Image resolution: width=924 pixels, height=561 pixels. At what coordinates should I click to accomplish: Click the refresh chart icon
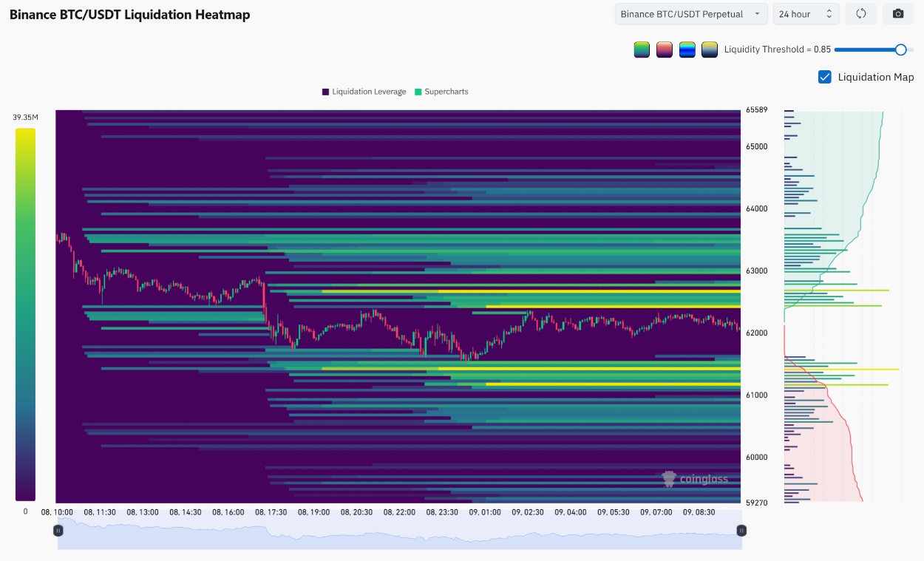coord(861,14)
